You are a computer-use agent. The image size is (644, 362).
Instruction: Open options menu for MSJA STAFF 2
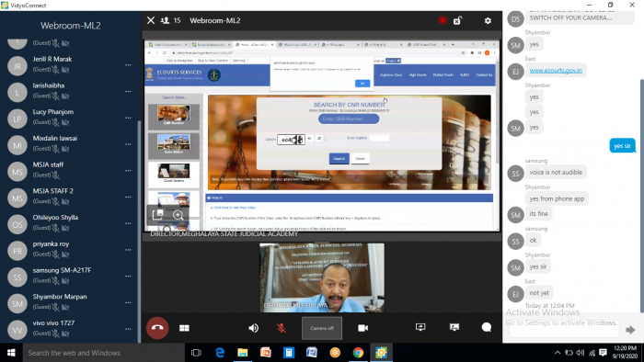(128, 198)
